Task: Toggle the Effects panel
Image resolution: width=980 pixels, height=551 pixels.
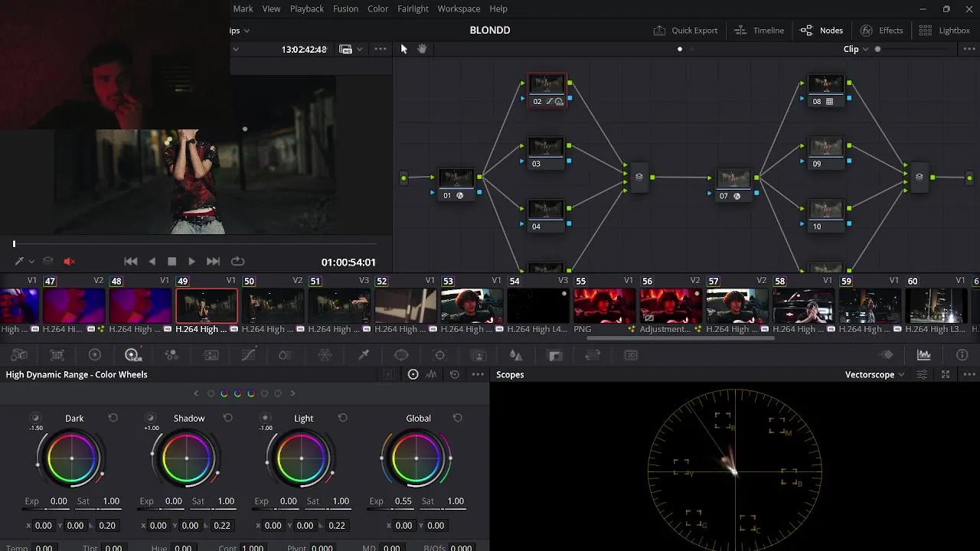Action: point(882,31)
